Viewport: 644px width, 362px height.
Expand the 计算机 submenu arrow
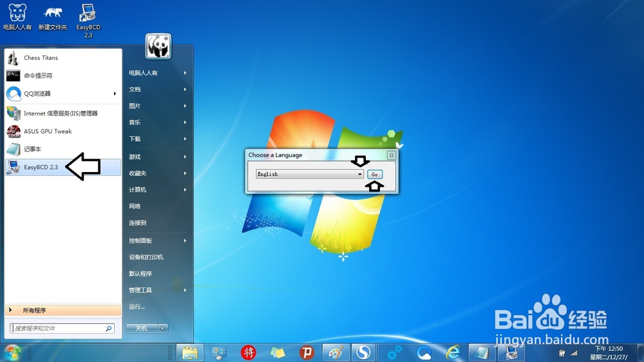pyautogui.click(x=185, y=190)
